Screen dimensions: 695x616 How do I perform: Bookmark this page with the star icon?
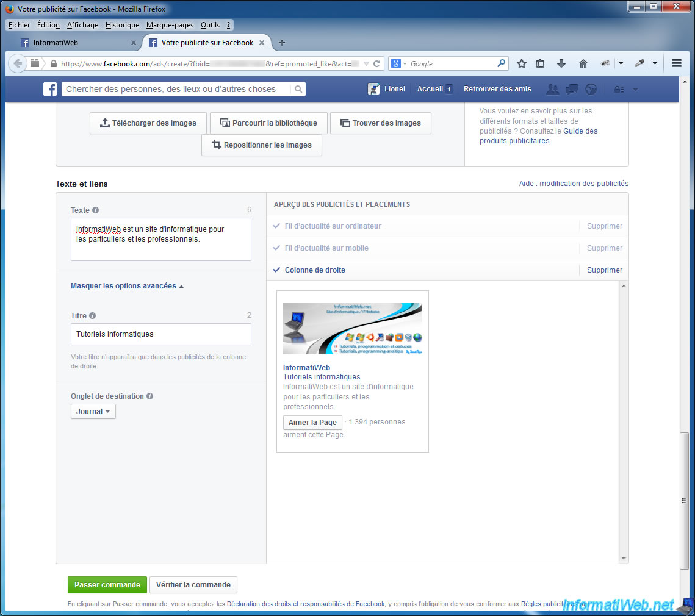coord(521,64)
